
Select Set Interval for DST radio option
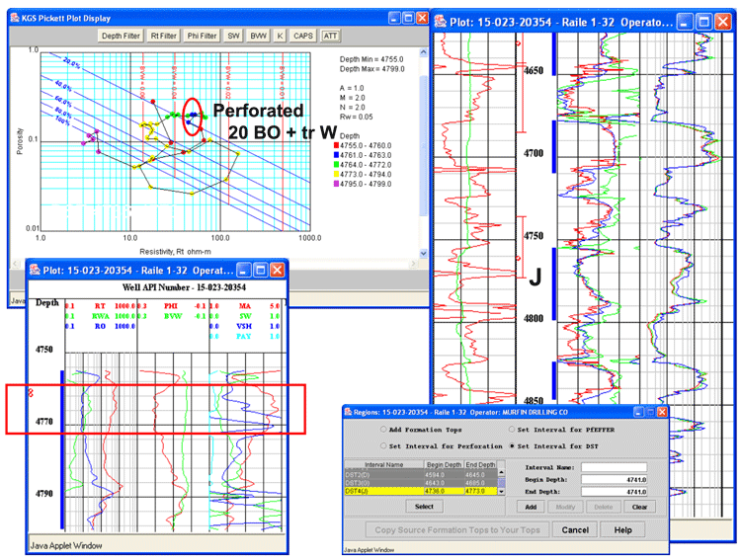pyautogui.click(x=512, y=445)
